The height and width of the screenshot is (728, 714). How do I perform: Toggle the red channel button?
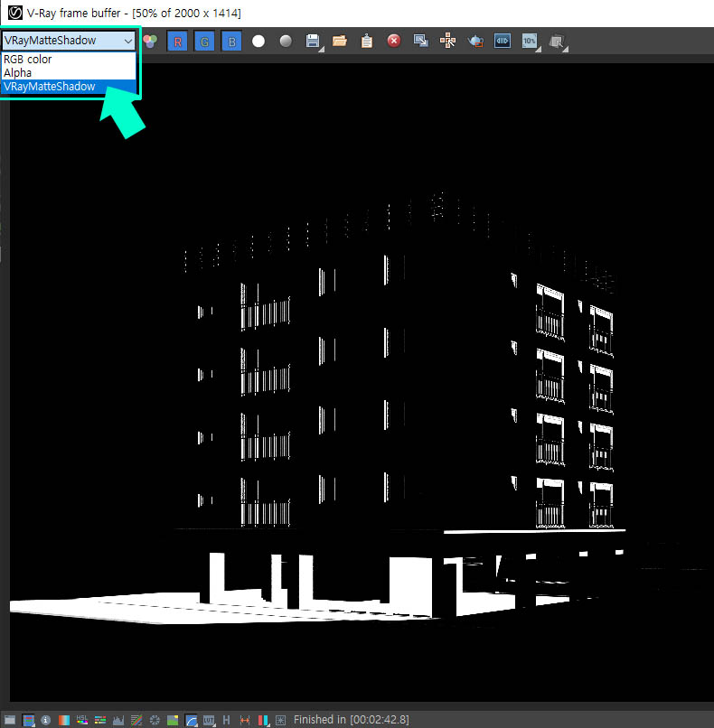tap(177, 42)
